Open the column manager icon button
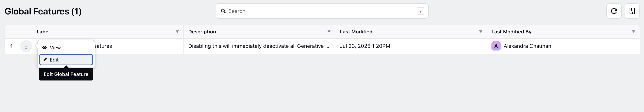The height and width of the screenshot is (112, 644). click(632, 11)
